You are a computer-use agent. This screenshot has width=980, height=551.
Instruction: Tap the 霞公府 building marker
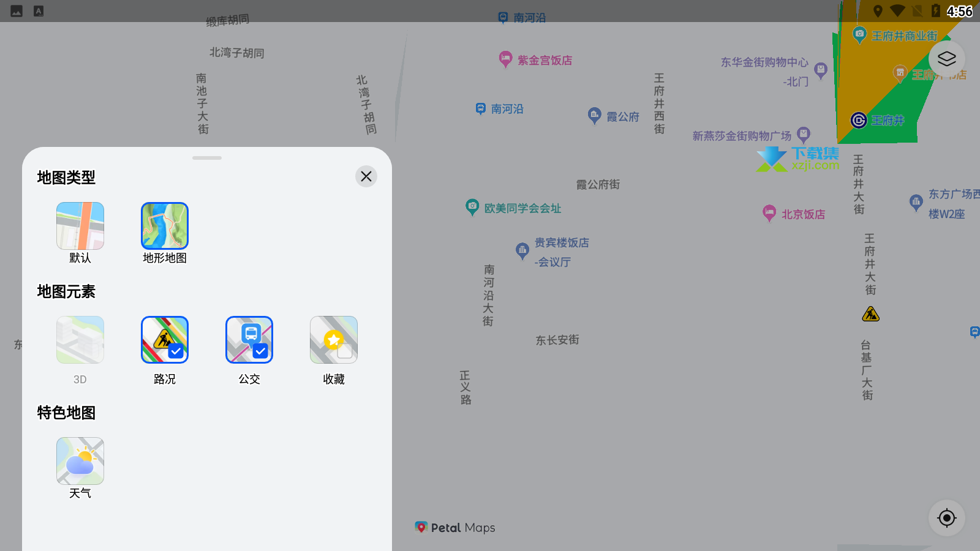(x=594, y=115)
